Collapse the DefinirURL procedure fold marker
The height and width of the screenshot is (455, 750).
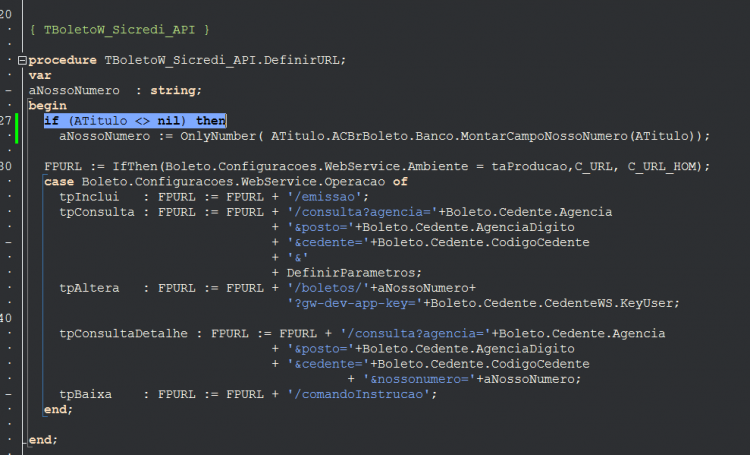[x=22, y=60]
